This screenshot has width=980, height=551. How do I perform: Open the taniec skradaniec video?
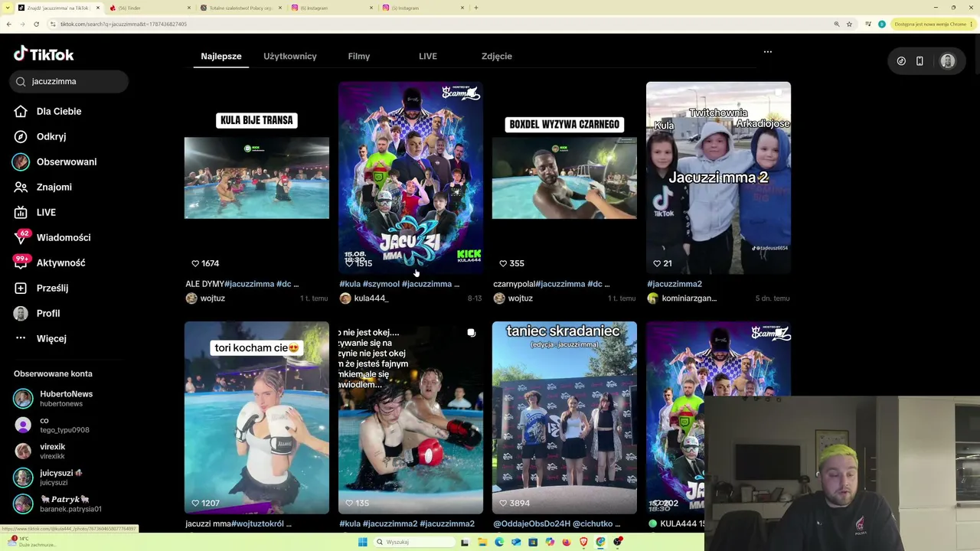point(564,418)
